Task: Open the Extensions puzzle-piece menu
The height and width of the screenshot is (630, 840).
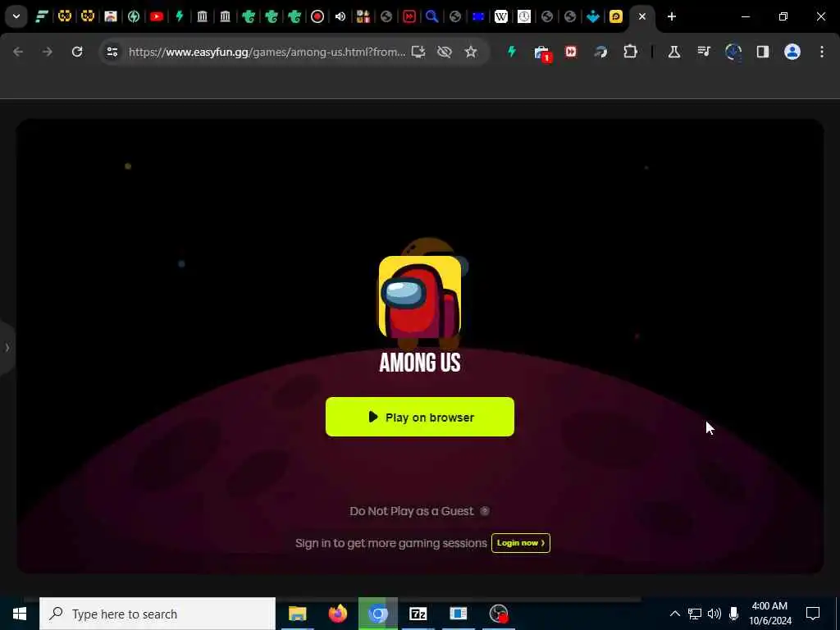Action: click(631, 52)
